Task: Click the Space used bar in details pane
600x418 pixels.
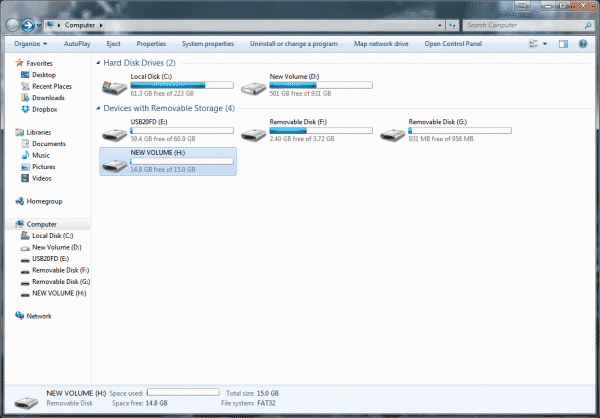Action: point(183,392)
